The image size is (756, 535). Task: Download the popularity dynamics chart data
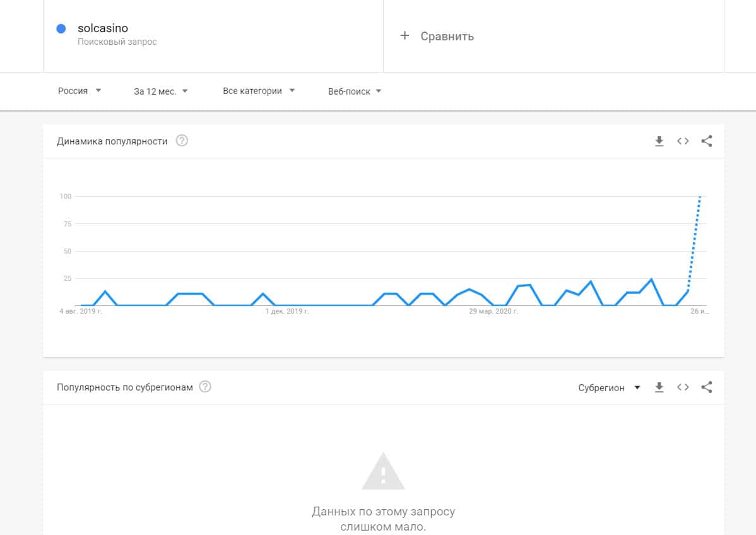pos(659,141)
